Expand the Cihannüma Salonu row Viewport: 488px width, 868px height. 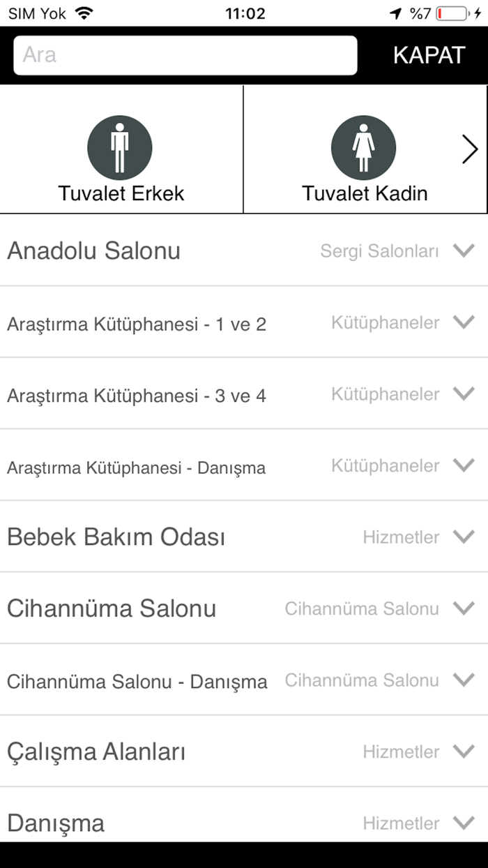coord(463,608)
